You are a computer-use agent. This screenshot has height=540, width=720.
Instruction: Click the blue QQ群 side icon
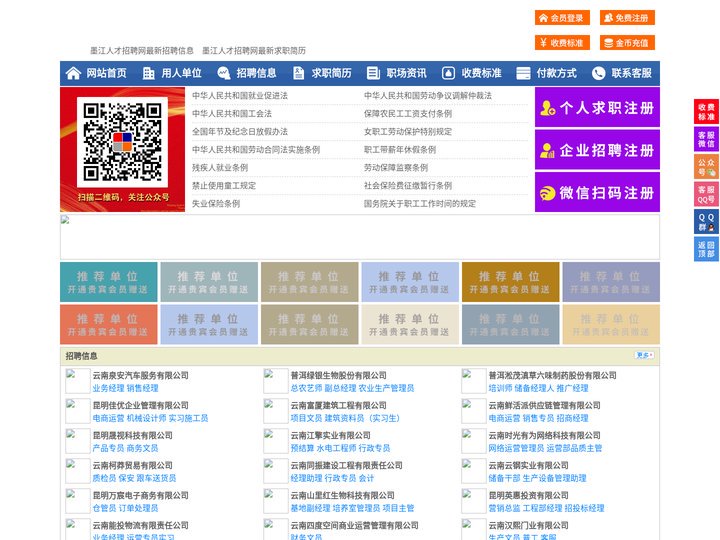click(706, 222)
